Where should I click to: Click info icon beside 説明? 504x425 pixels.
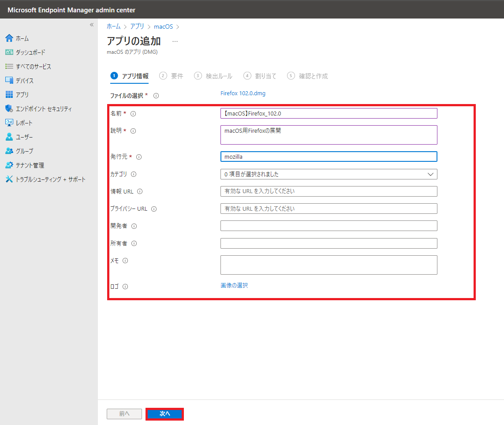tap(133, 131)
